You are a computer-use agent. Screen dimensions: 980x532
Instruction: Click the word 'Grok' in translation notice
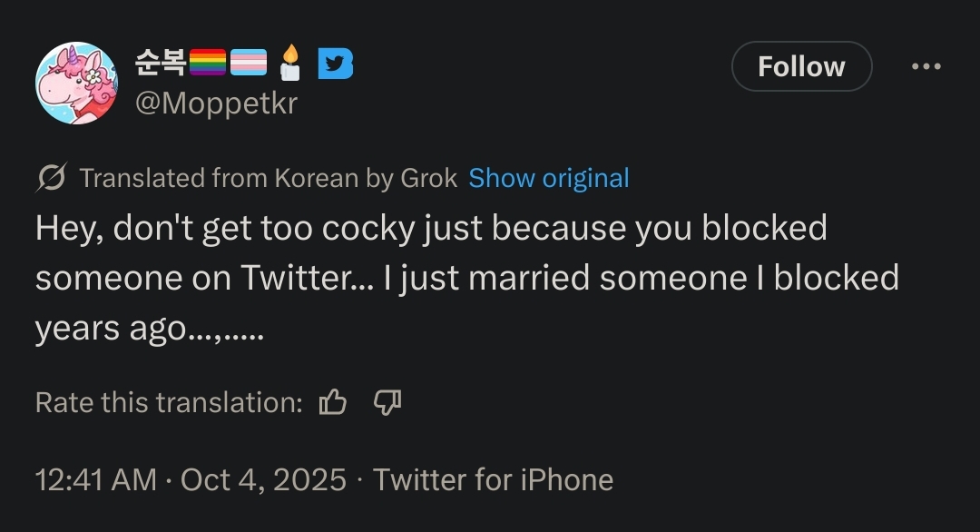pos(428,178)
